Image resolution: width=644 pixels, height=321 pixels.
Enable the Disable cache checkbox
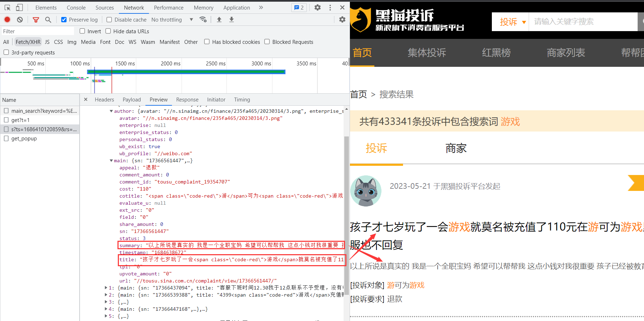pyautogui.click(x=109, y=20)
